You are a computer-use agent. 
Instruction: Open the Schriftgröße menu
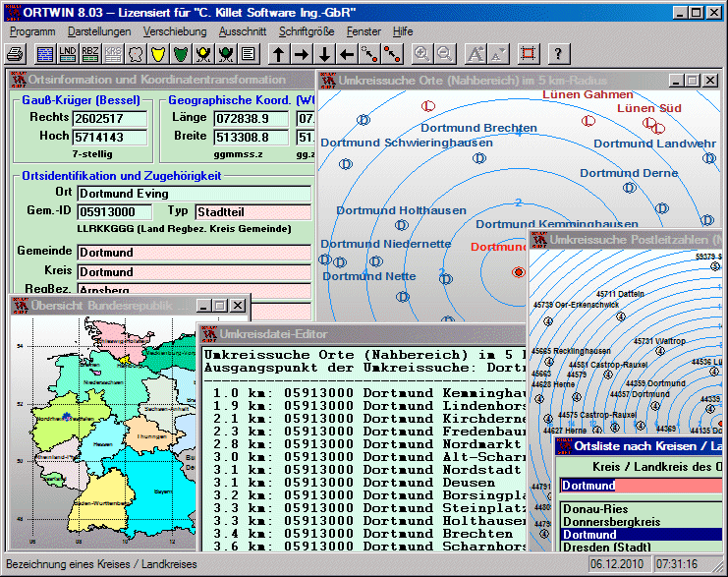coord(307,31)
